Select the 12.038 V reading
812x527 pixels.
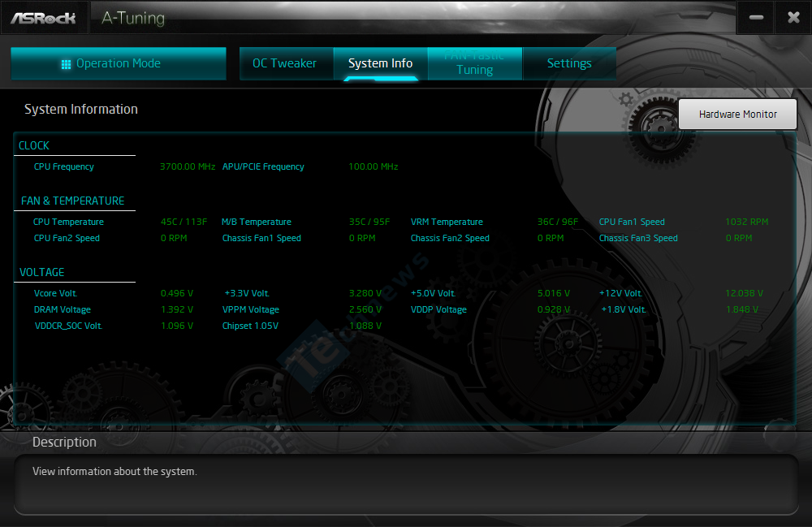click(x=744, y=293)
